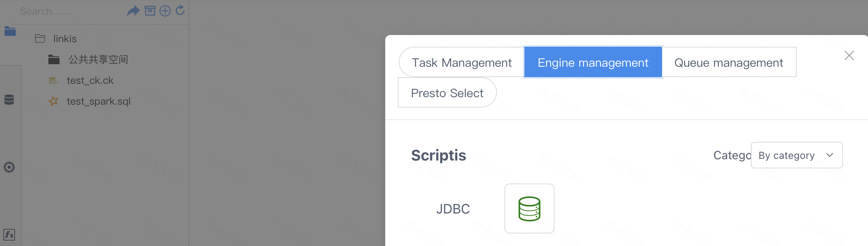868x246 pixels.
Task: Select the Engine management tab
Action: (x=593, y=63)
